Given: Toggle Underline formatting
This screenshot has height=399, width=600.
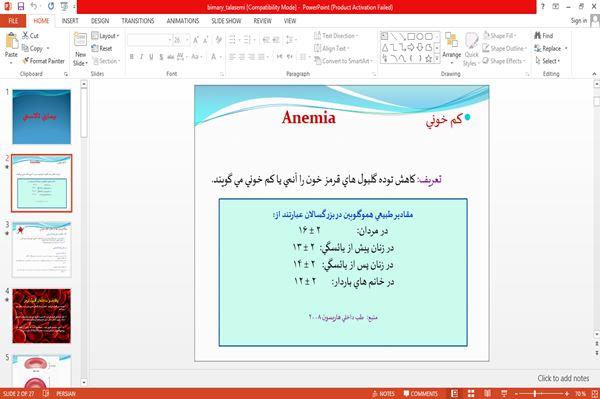Looking at the screenshot, I should pos(151,57).
